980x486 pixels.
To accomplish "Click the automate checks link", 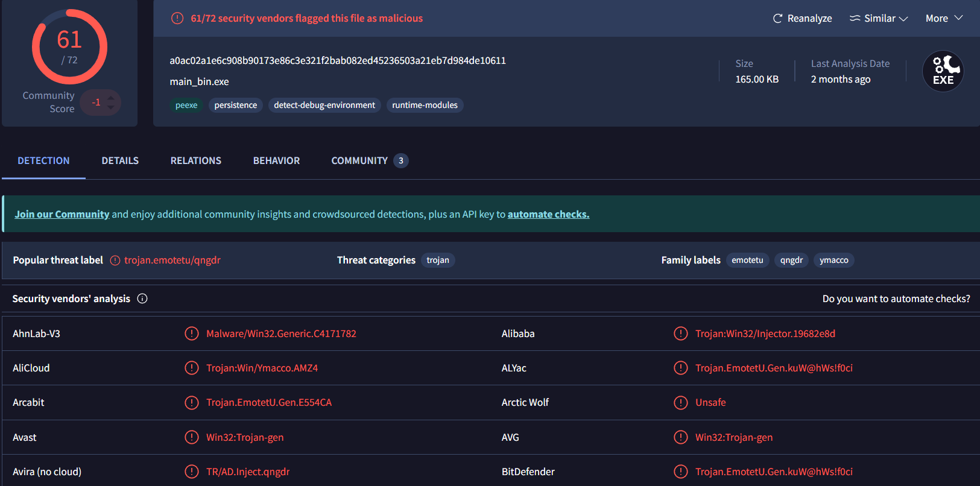I will point(548,214).
